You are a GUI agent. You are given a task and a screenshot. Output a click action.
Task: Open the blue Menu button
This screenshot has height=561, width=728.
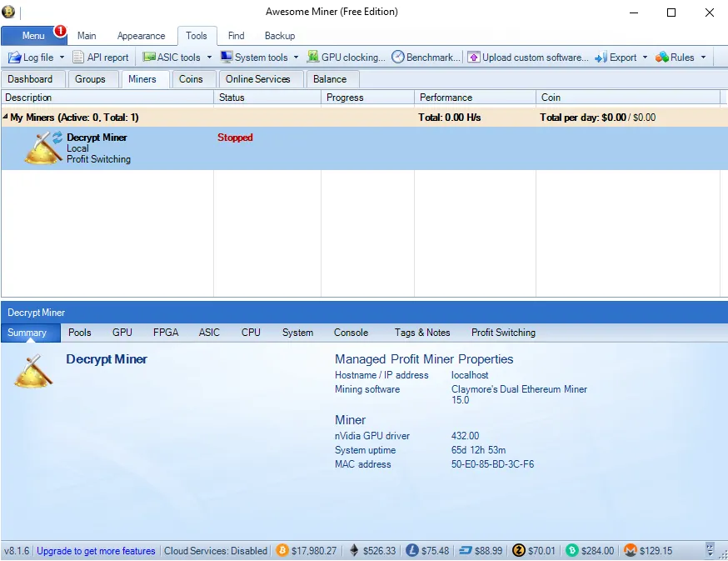(x=34, y=35)
